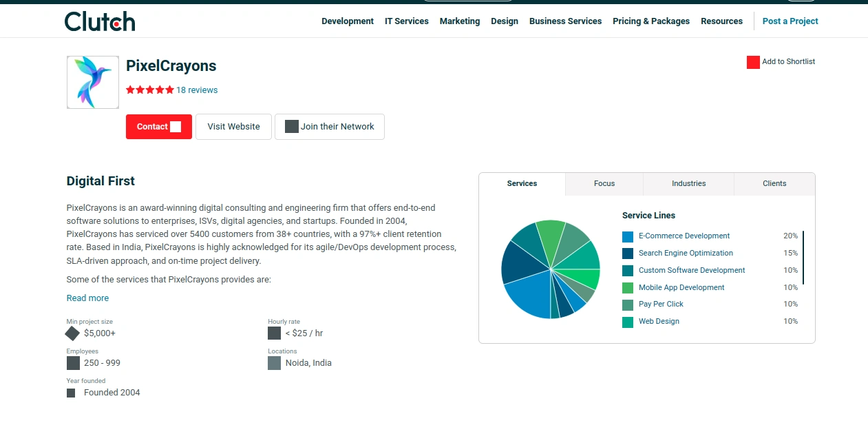Click the 15% value for Search Engine Optimization
868x423 pixels.
790,254
